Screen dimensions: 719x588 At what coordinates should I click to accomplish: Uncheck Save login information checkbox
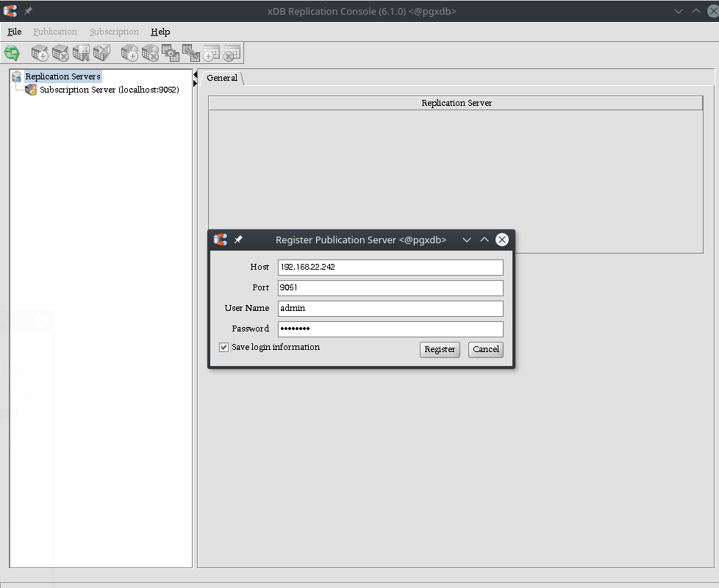[x=223, y=348]
